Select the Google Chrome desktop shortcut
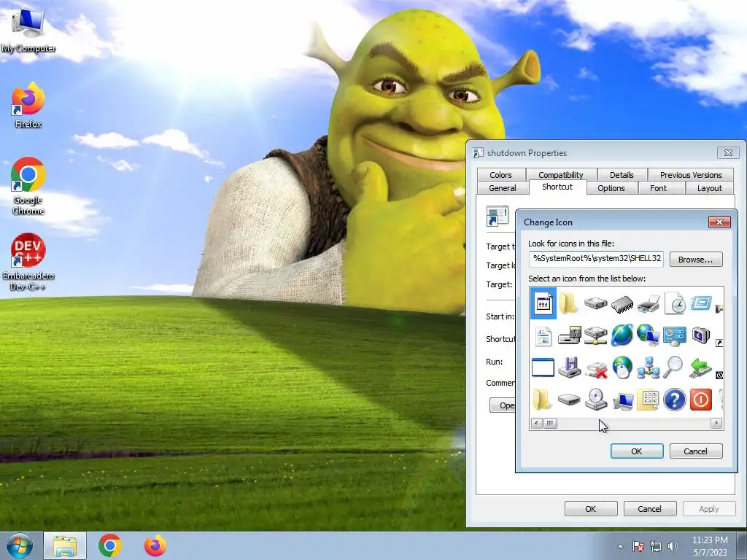Viewport: 747px width, 560px height. point(28,186)
